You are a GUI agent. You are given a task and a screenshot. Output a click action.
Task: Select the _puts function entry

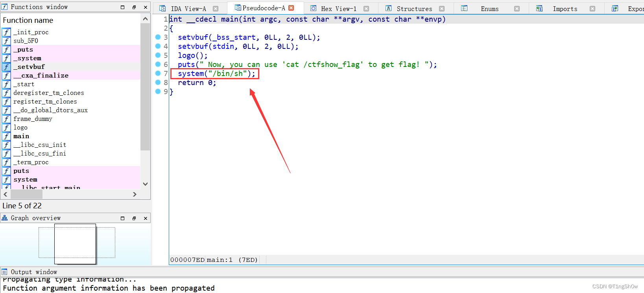pyautogui.click(x=23, y=50)
